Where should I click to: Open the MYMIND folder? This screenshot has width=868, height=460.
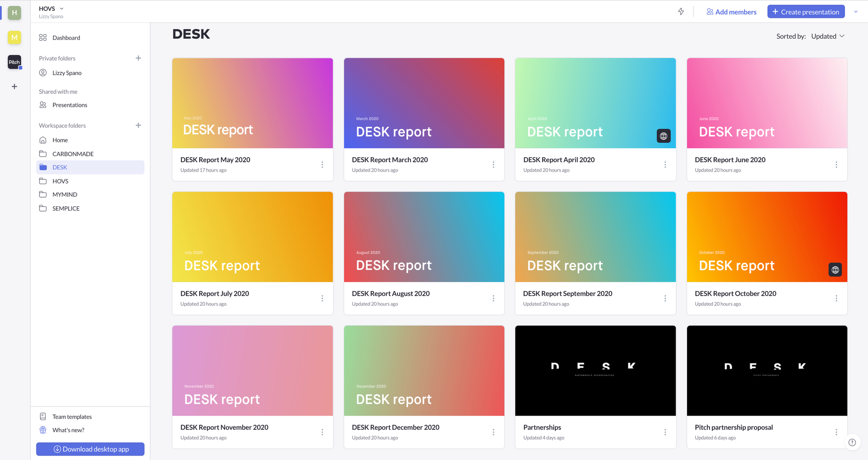90,195
